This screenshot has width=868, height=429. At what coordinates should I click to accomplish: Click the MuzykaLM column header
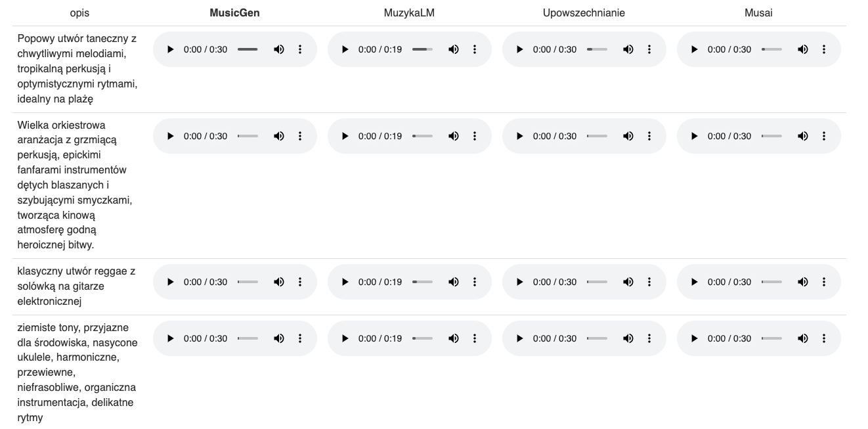pos(409,12)
